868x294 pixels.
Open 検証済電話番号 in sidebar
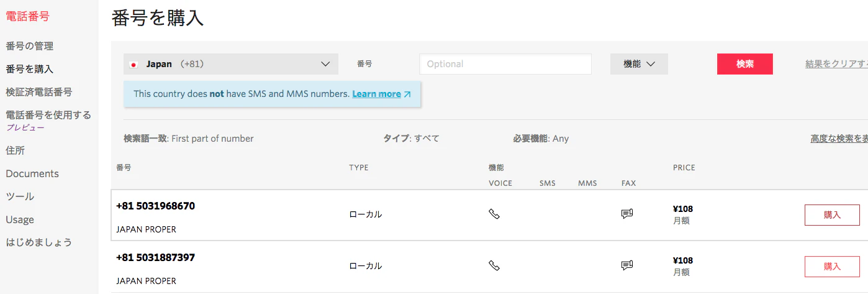pyautogui.click(x=38, y=92)
